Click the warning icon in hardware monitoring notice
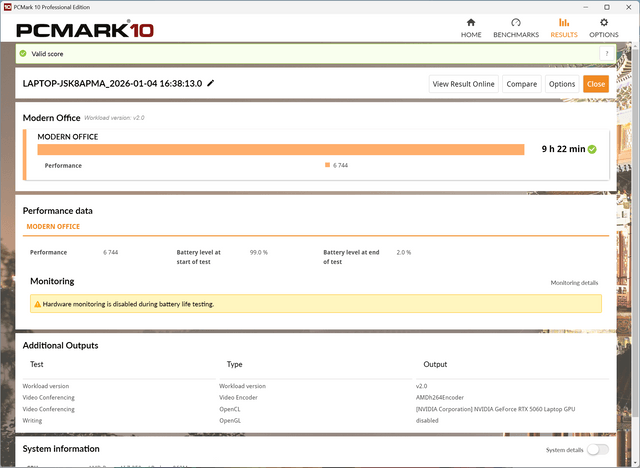Image resolution: width=640 pixels, height=468 pixels. pos(37,304)
